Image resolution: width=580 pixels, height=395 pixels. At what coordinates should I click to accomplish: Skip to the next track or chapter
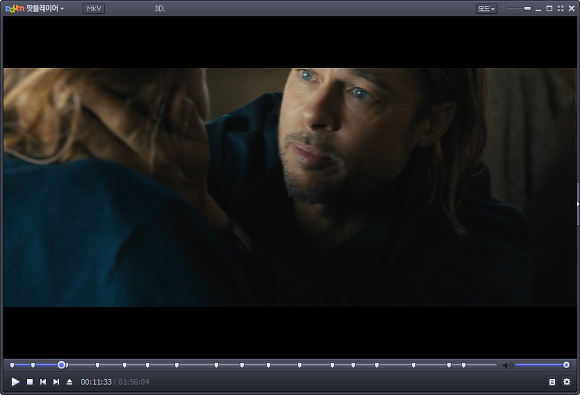(56, 382)
